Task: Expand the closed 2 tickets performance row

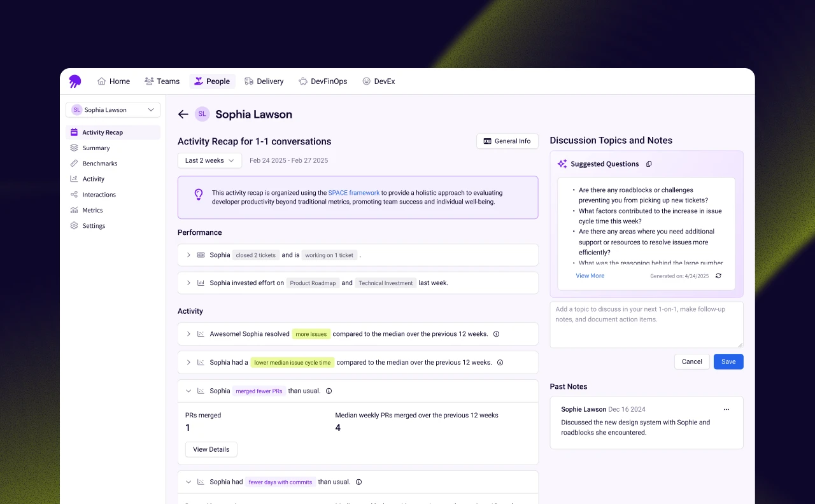Action: pos(188,255)
